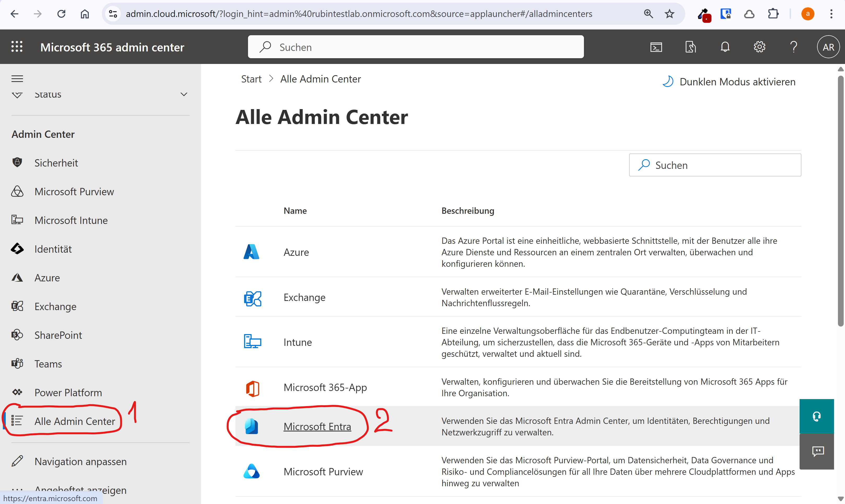845x504 pixels.
Task: Open settings gear in header
Action: (x=759, y=47)
